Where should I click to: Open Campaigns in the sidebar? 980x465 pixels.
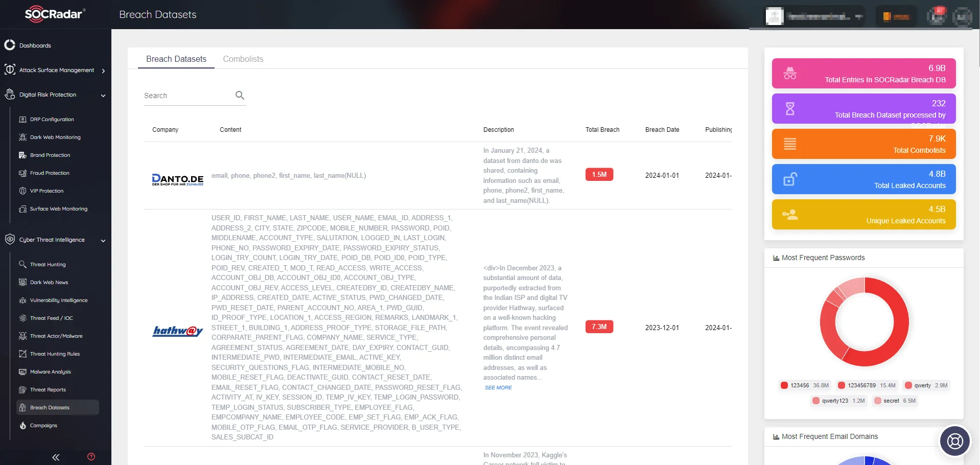[43, 426]
